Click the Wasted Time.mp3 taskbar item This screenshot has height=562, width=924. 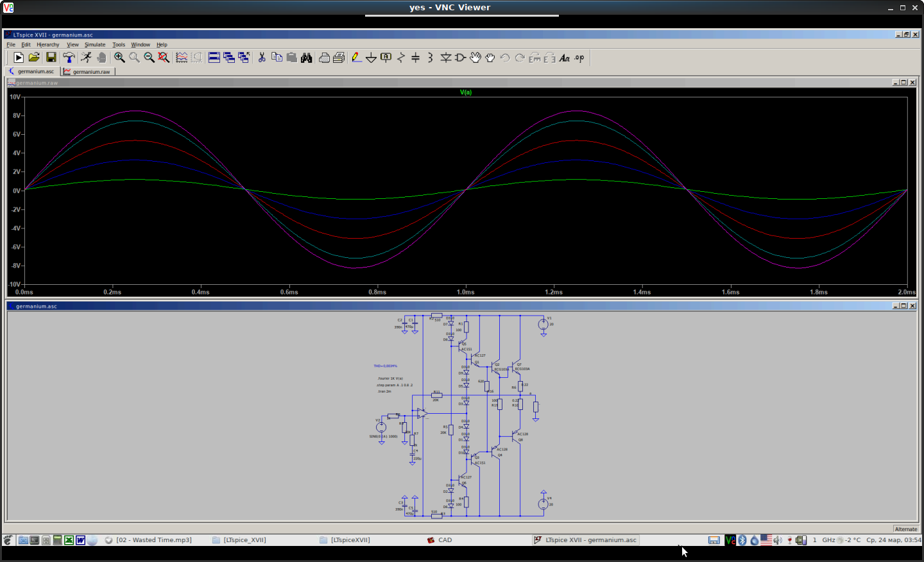pyautogui.click(x=153, y=540)
